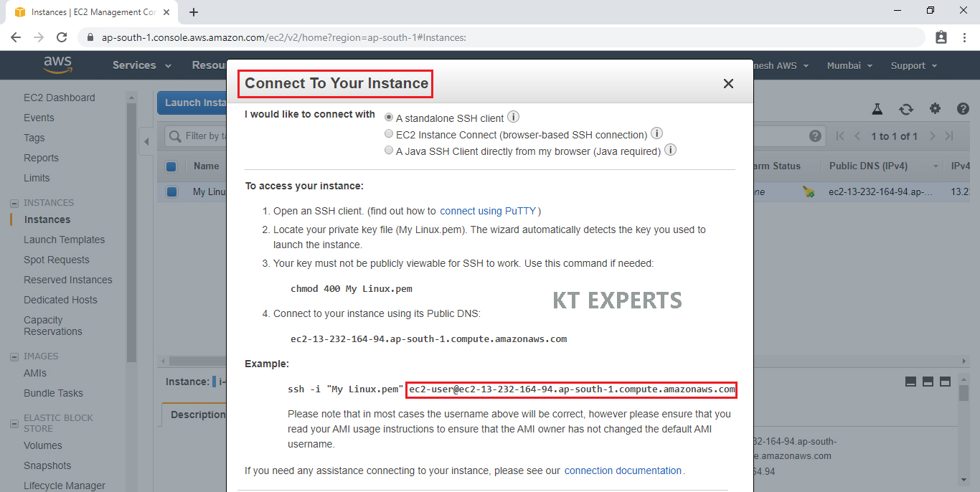
Task: Open the settings gear icon
Action: [935, 108]
